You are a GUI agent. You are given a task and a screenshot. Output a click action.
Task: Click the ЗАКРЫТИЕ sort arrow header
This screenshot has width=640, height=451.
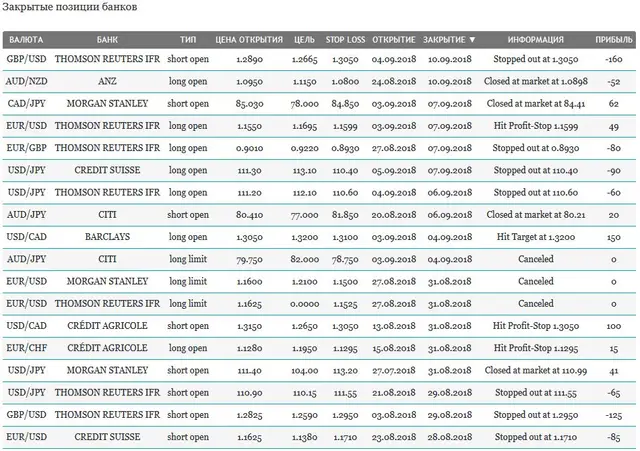tap(449, 40)
